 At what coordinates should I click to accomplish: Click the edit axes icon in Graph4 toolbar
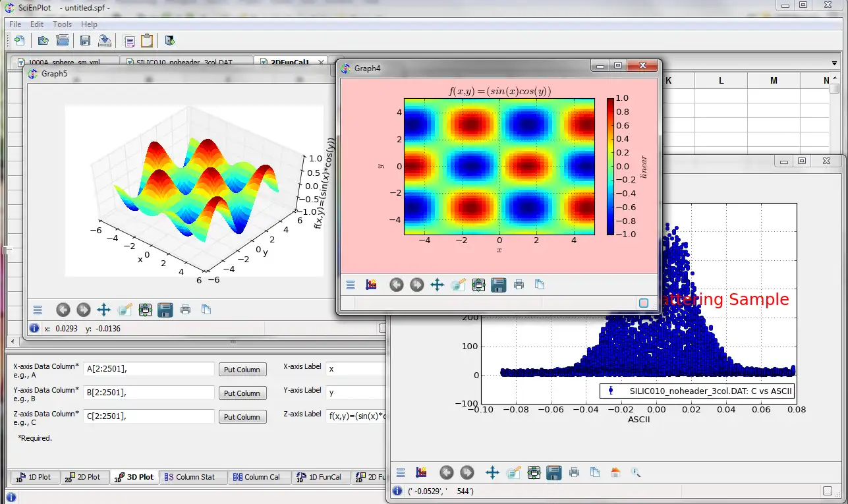tap(458, 285)
